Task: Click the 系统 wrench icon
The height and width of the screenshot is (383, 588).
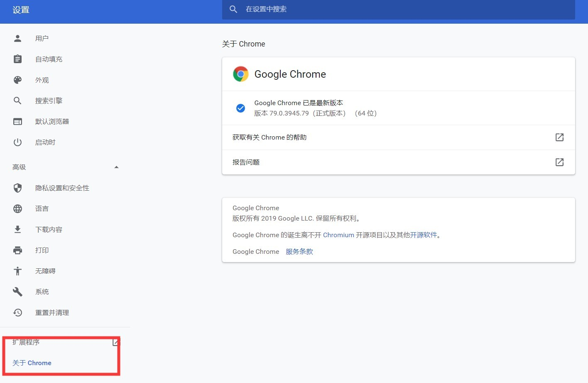Action: 17,292
